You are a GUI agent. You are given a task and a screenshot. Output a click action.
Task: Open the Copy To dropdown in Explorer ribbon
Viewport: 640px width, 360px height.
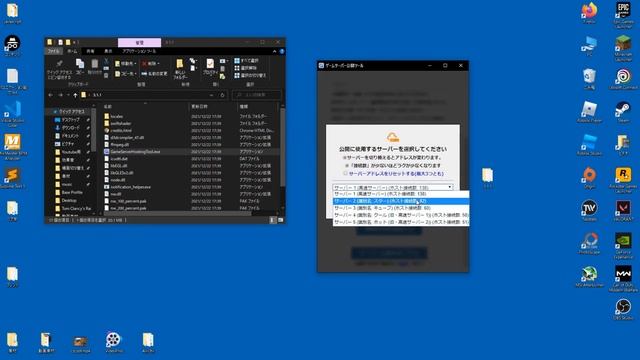click(x=126, y=74)
